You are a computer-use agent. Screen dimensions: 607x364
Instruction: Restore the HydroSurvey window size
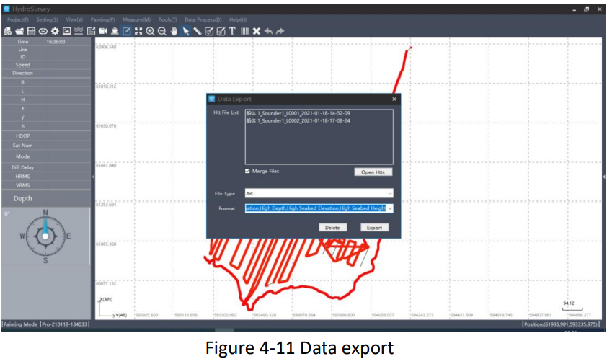[587, 9]
